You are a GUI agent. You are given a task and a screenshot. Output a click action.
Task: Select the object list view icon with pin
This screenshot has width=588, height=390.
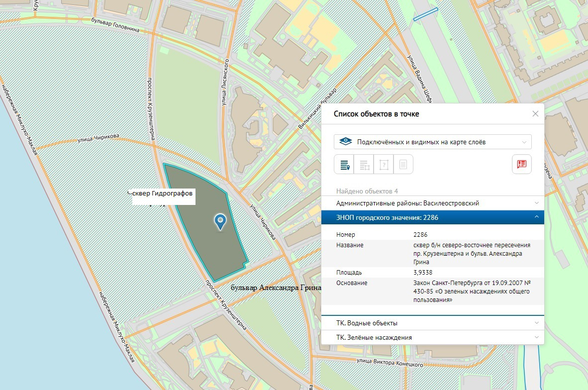point(344,164)
